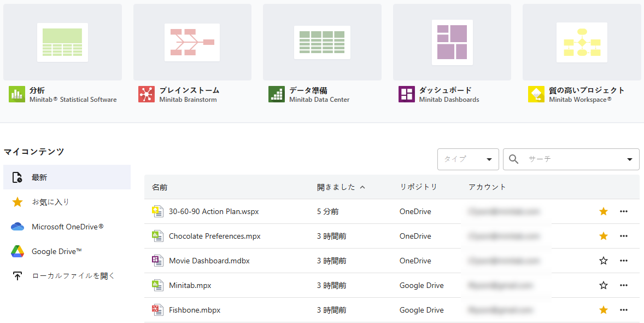Click ローカルファイルを開く to open a local file

pyautogui.click(x=60, y=276)
